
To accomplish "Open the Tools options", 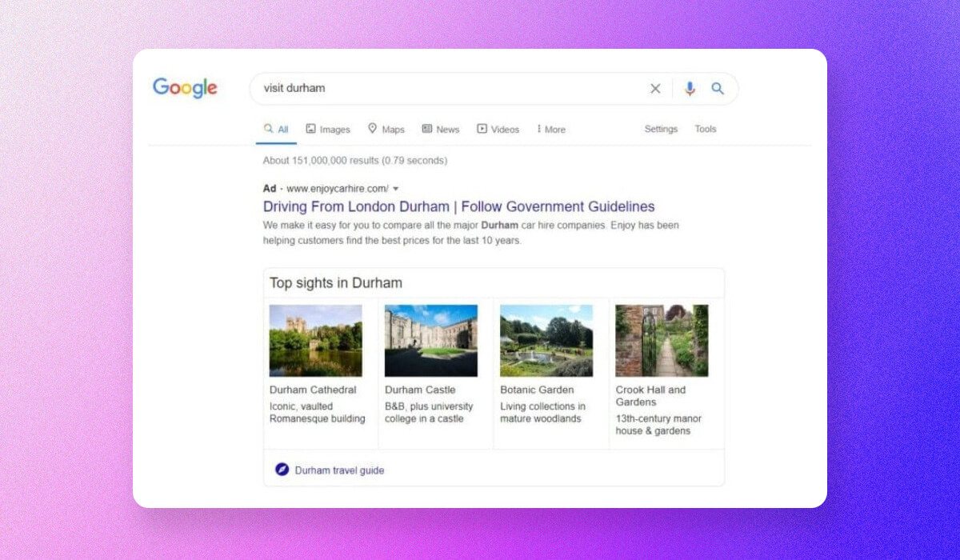I will (705, 129).
